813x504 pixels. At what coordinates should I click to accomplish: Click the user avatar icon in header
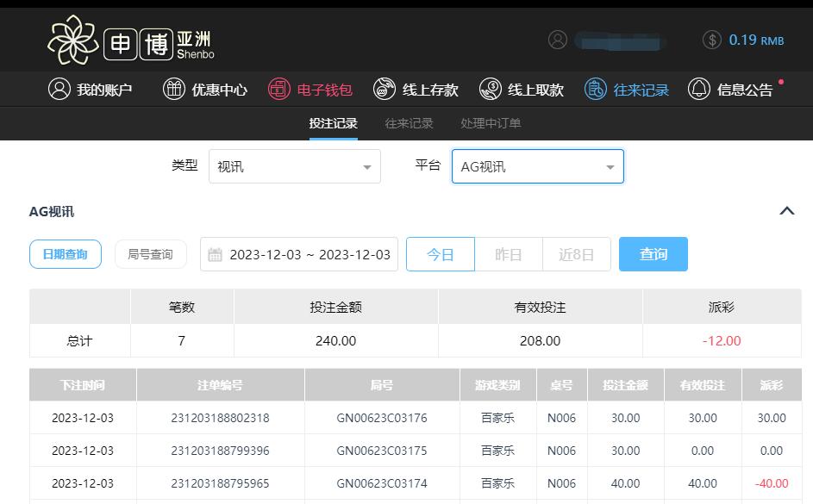click(558, 40)
